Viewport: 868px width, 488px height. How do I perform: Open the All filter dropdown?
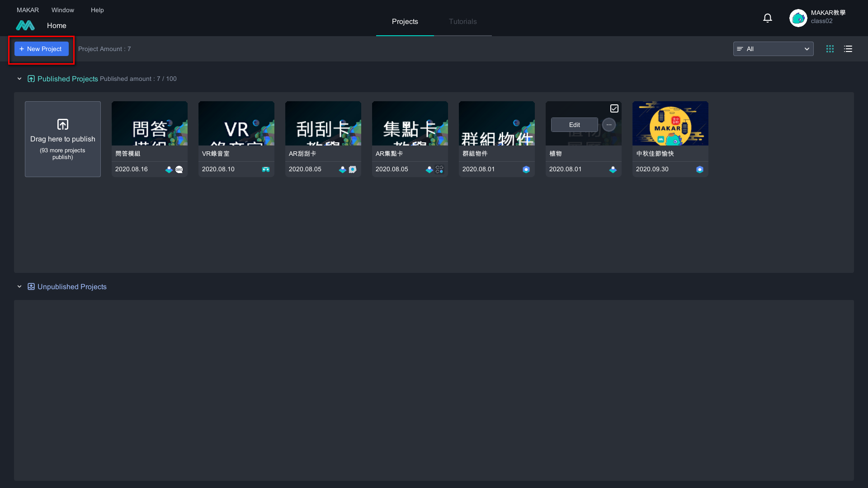click(773, 49)
